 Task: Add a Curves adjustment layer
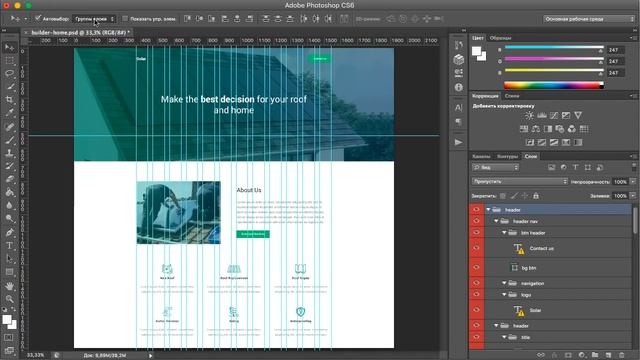pos(554,116)
